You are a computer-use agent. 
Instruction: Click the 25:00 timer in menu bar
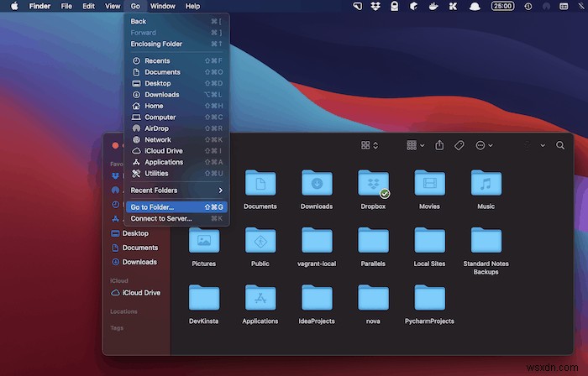[502, 6]
